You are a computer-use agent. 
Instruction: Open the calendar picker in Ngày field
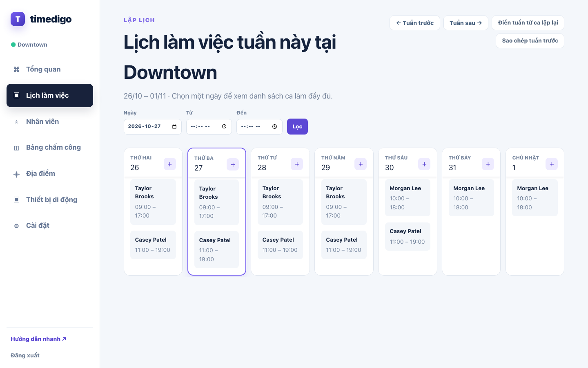pyautogui.click(x=174, y=126)
